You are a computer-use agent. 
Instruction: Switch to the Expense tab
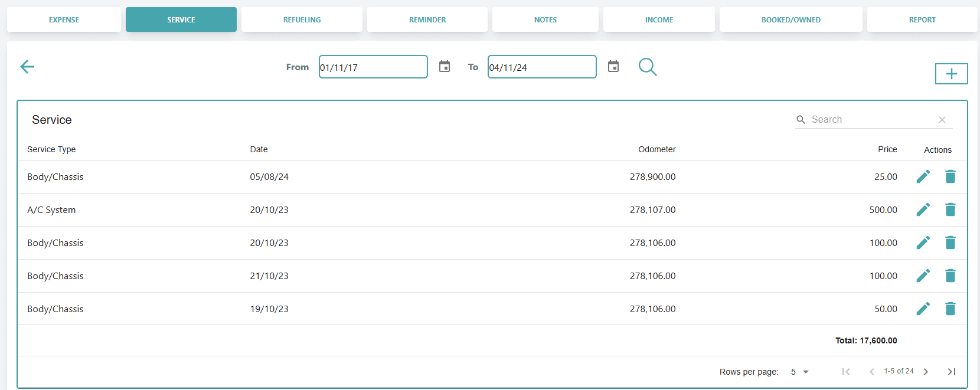(x=64, y=19)
